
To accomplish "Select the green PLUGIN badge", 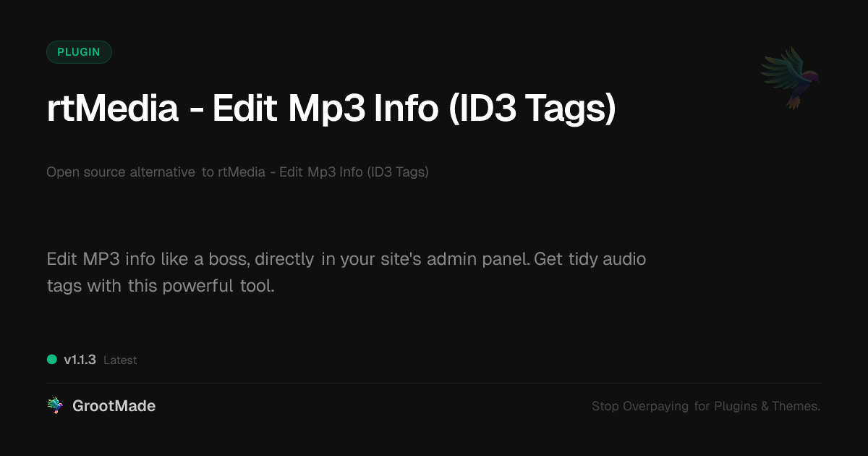I will tap(79, 52).
